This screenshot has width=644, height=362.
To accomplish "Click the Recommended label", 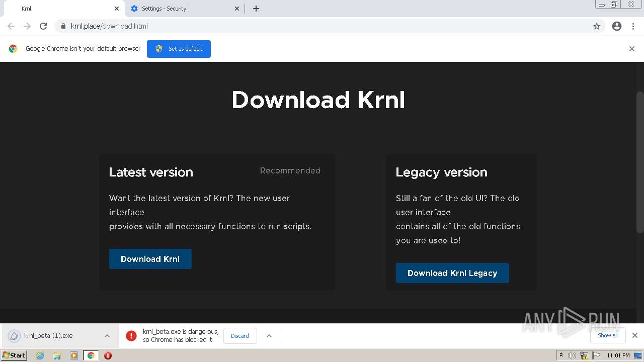I will (x=290, y=171).
